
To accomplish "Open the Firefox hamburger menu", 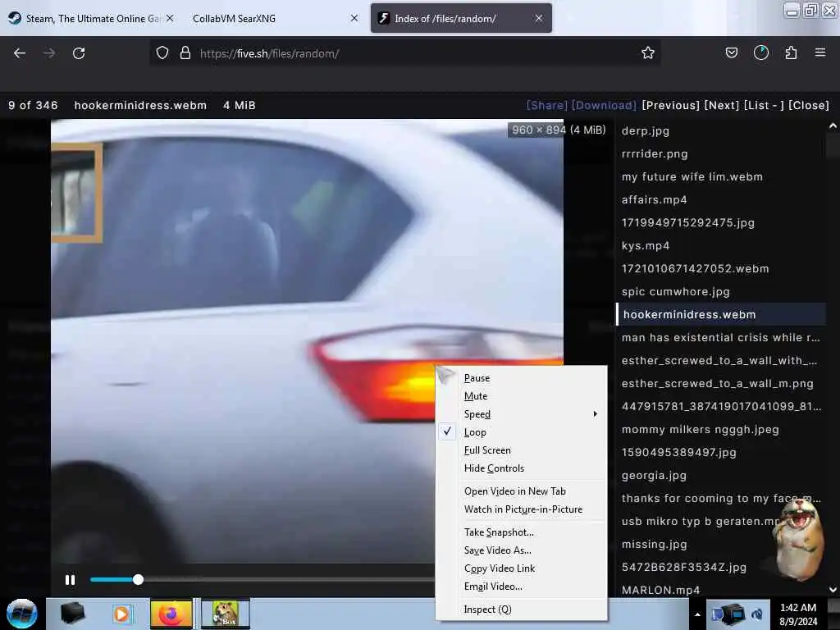I will 819,52.
